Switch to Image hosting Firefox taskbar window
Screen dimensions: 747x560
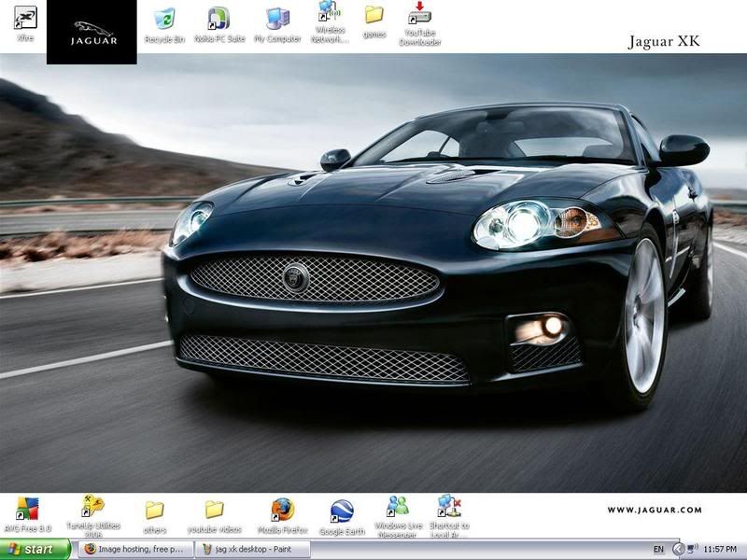coord(134,550)
